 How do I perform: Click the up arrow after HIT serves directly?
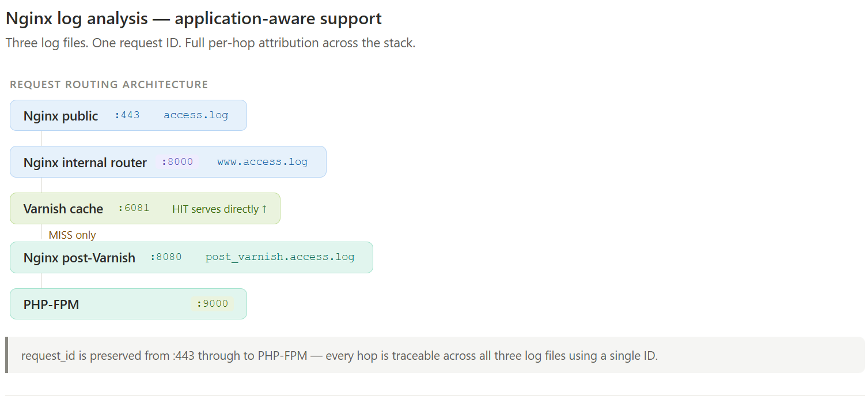264,209
